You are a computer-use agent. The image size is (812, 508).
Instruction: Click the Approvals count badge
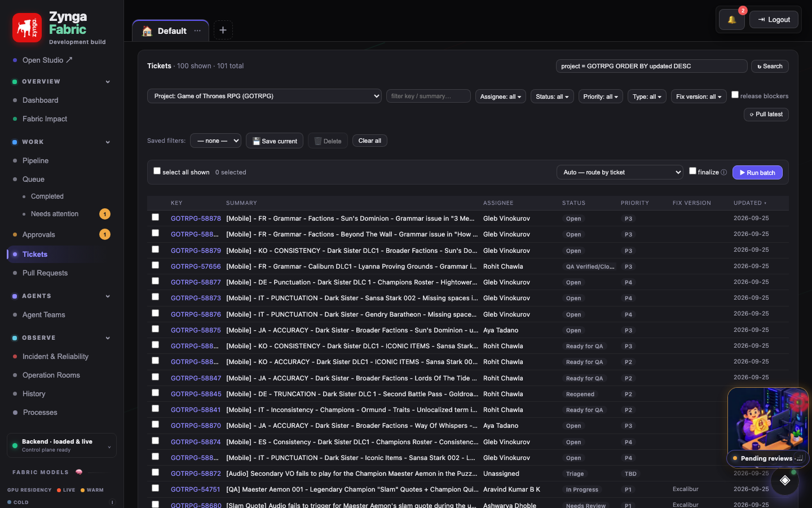coord(105,234)
